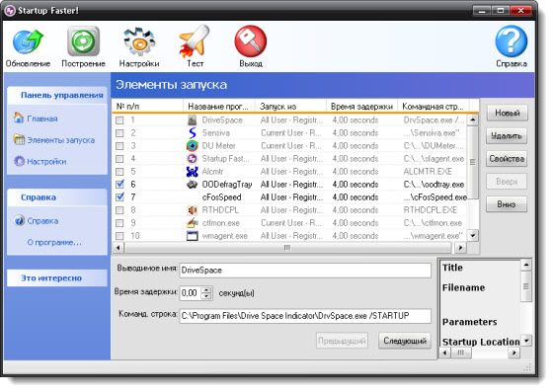Screen dimensions: 553x392
Task: Uncheck the row 6 OODefragTray checkbox
Action: [x=119, y=185]
